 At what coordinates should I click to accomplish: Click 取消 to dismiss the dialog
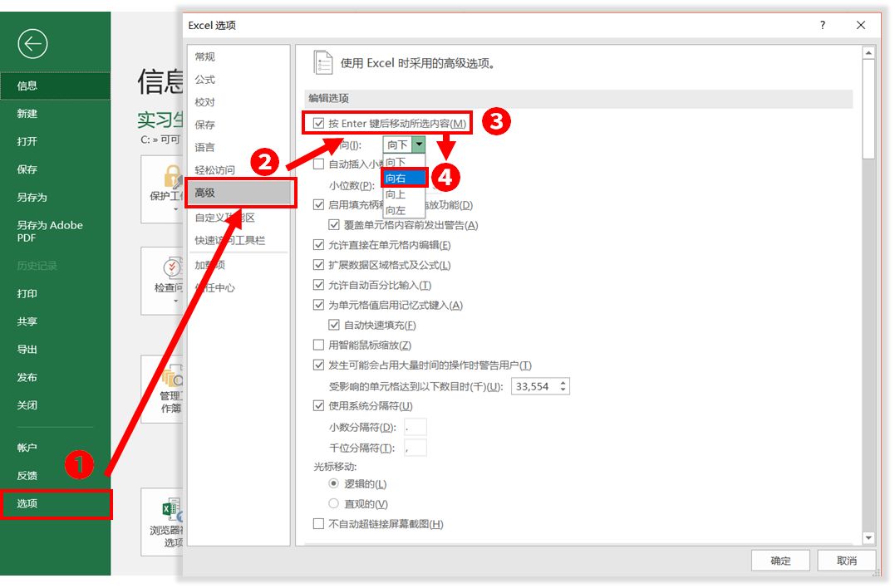(847, 561)
